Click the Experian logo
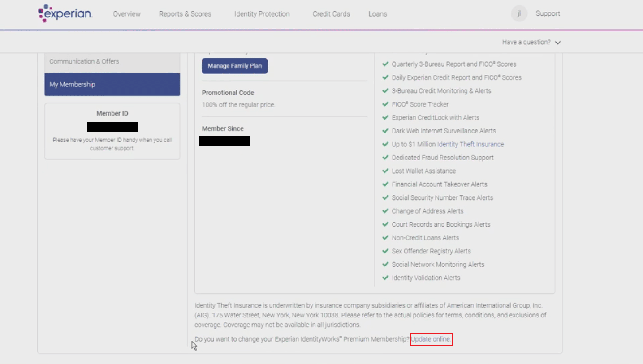Image resolution: width=643 pixels, height=364 pixels. 65,13
